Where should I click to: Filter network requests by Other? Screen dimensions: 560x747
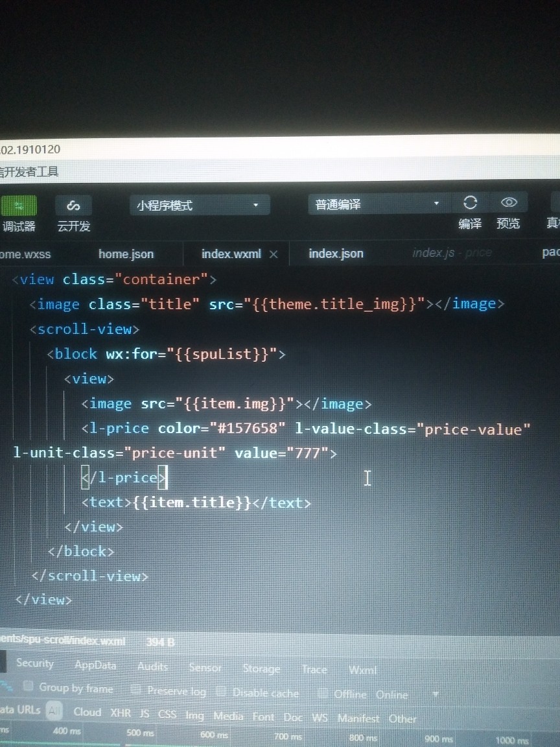[402, 718]
